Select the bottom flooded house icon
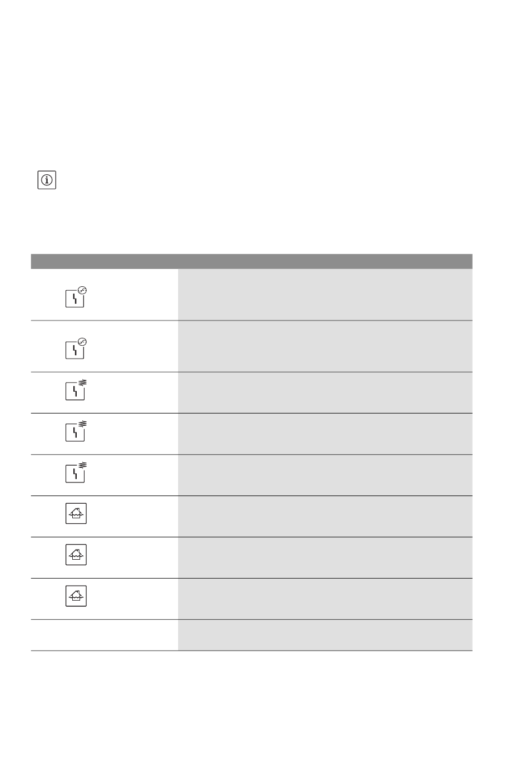 [x=76, y=596]
